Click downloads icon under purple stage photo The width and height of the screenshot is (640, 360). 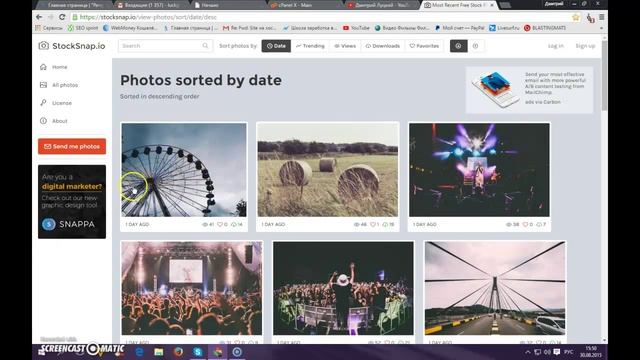tap(539, 224)
